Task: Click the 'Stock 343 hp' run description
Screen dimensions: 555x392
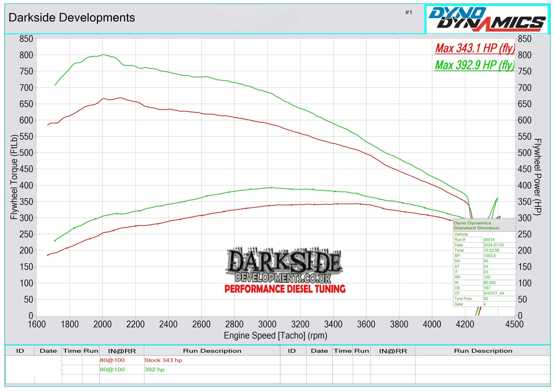Action: [163, 360]
